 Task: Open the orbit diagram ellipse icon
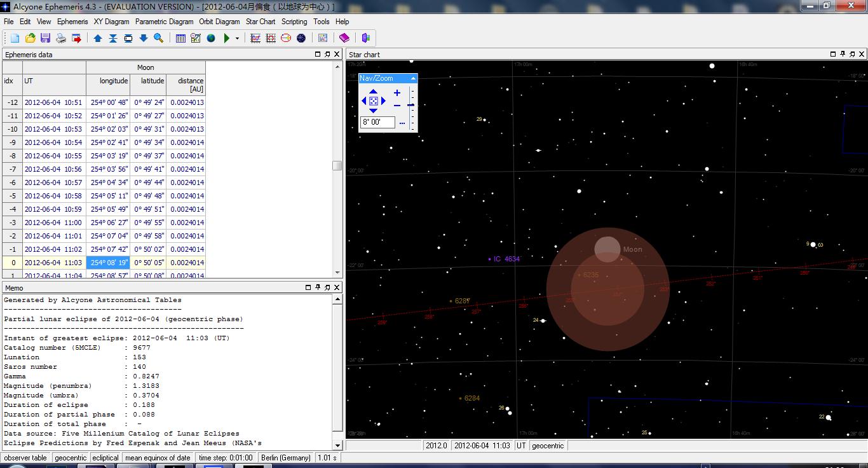coord(286,38)
